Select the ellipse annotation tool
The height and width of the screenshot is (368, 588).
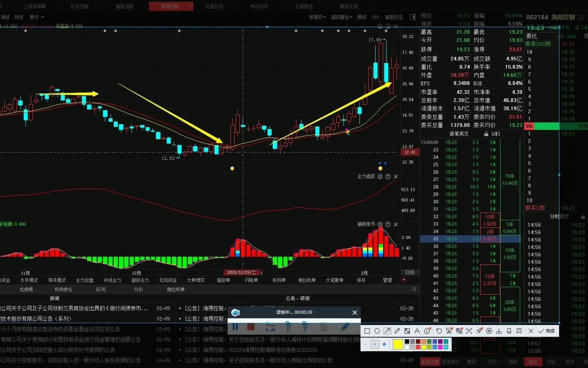377,331
